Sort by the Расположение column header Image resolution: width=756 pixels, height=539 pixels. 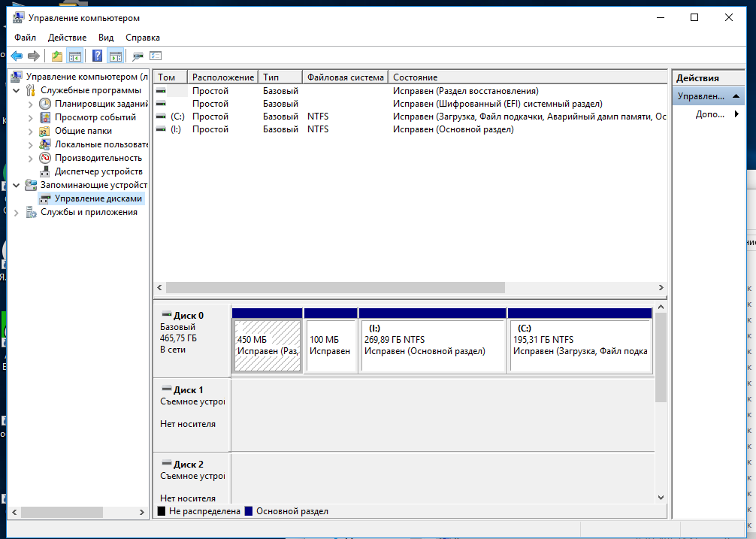tap(222, 77)
